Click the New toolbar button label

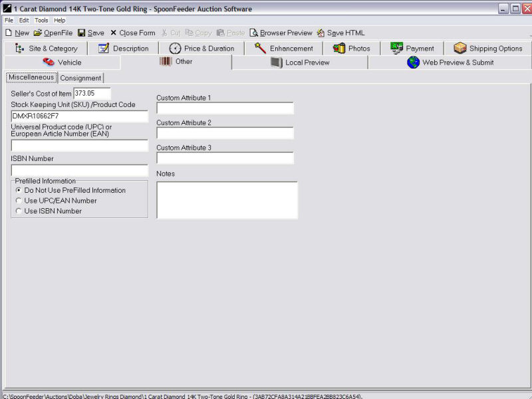(22, 33)
